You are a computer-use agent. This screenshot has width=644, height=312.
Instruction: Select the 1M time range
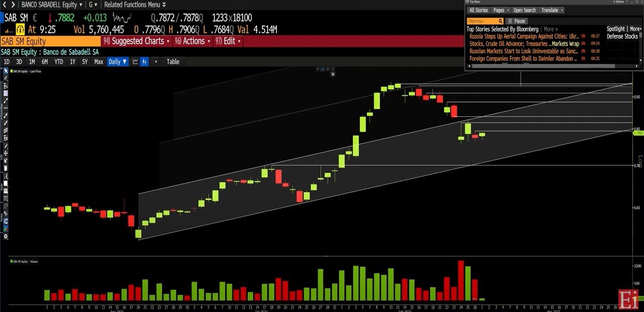coord(32,62)
